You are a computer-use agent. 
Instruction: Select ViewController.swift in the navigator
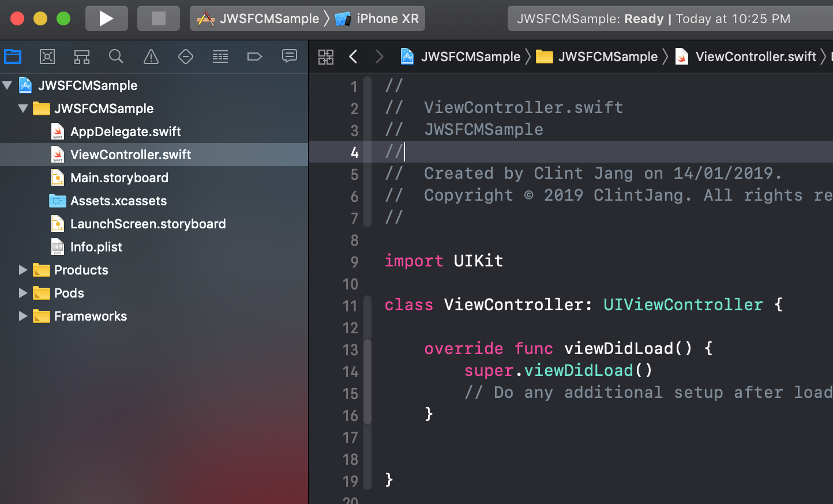click(154, 155)
